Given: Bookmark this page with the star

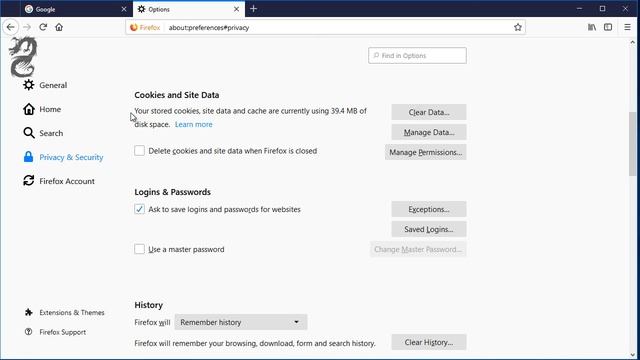Looking at the screenshot, I should [518, 27].
